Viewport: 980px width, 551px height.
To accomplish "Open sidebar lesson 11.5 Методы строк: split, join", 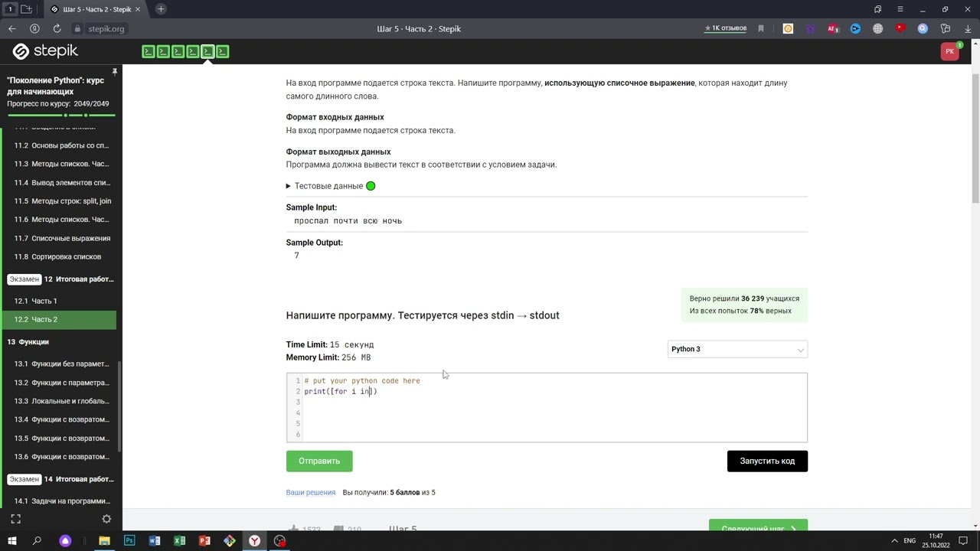I will click(x=61, y=201).
